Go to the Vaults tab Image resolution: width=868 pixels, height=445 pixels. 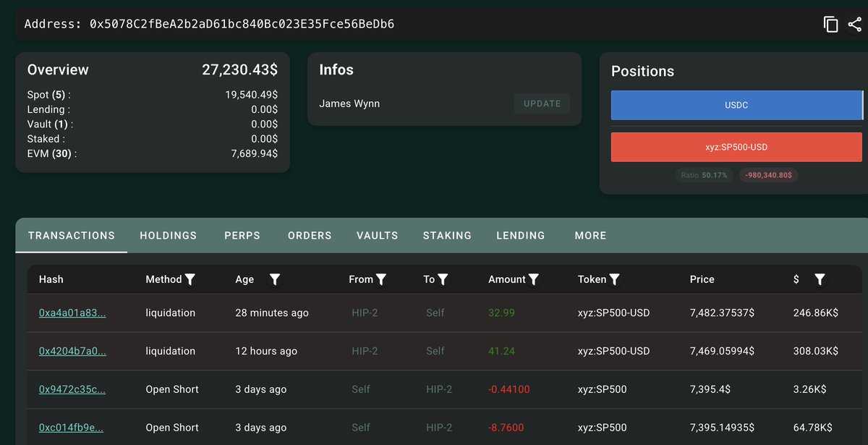(x=378, y=235)
